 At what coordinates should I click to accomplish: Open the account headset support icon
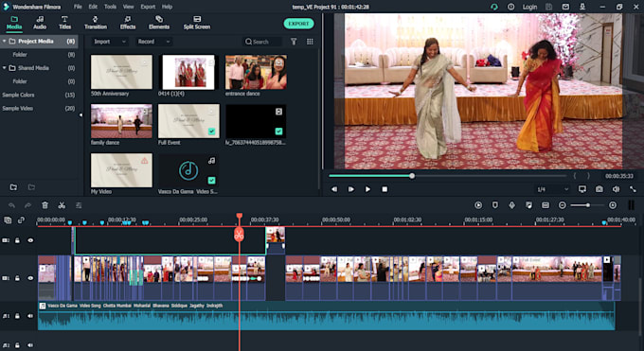(x=494, y=7)
